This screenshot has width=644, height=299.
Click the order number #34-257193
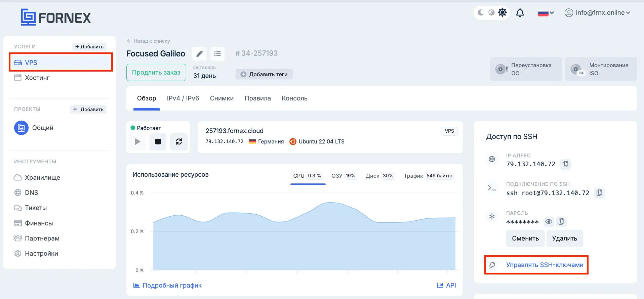(x=256, y=53)
